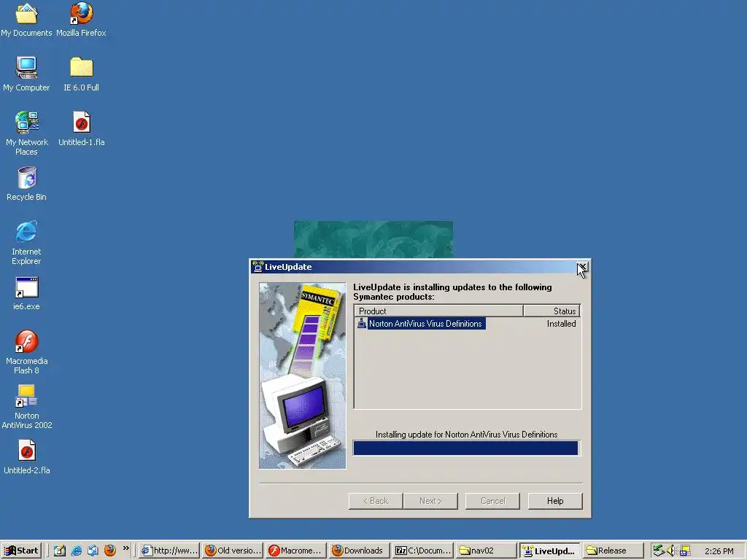
Task: Click the tray icon beside the clock
Action: point(685,551)
